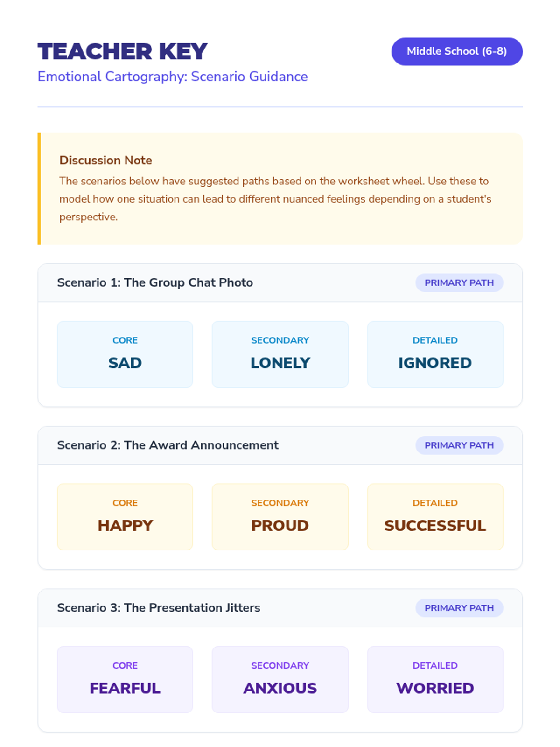Click Primary Path badge for Presentation Jitters
560x747 pixels.
(x=459, y=608)
